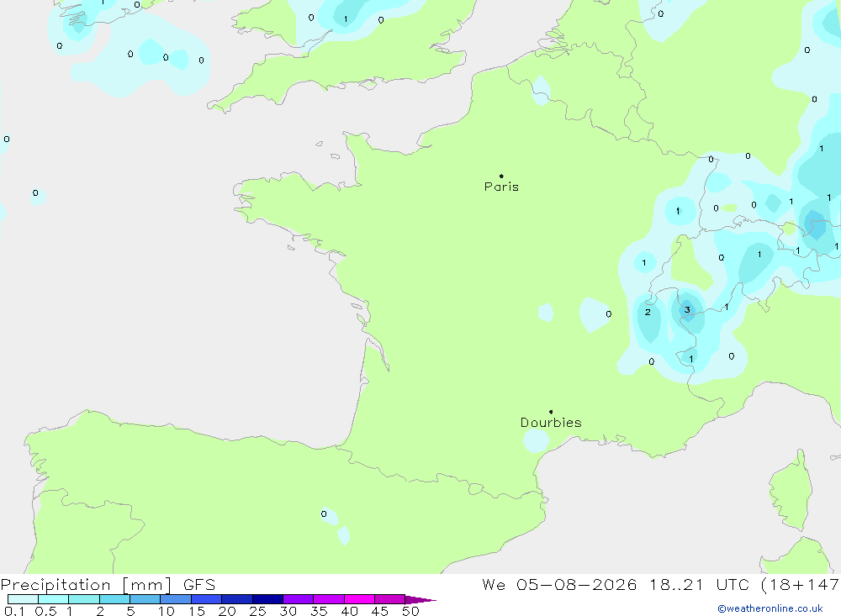Pick the bright magenta 40–45 mm swatch
This screenshot has width=841, height=616.
(x=359, y=599)
